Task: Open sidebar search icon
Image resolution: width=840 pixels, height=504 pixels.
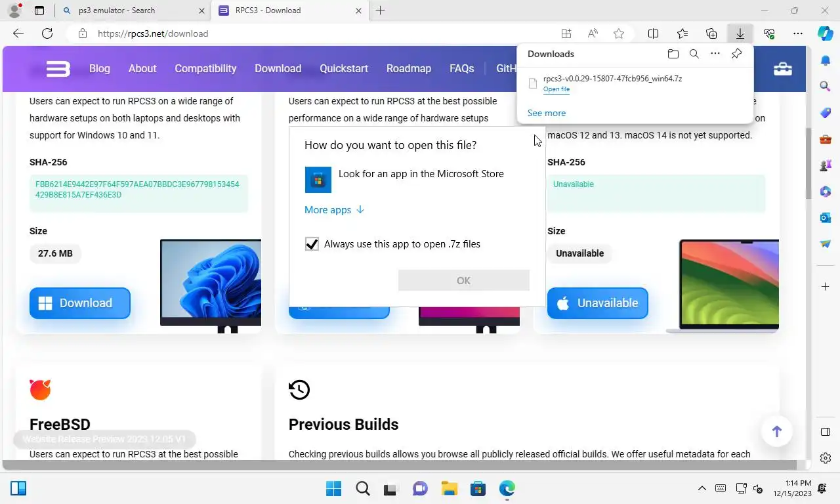Action: [826, 86]
